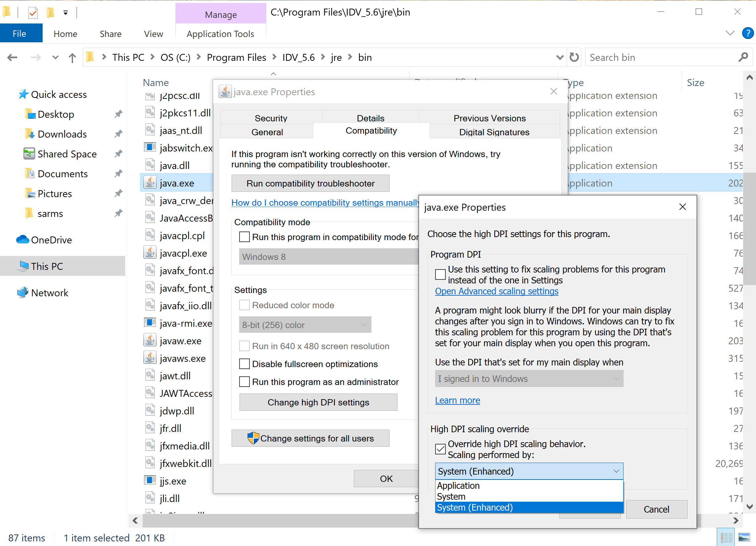Collapse the System (Enhanced) combo box
Image resolution: width=756 pixels, height=546 pixels.
(x=616, y=471)
